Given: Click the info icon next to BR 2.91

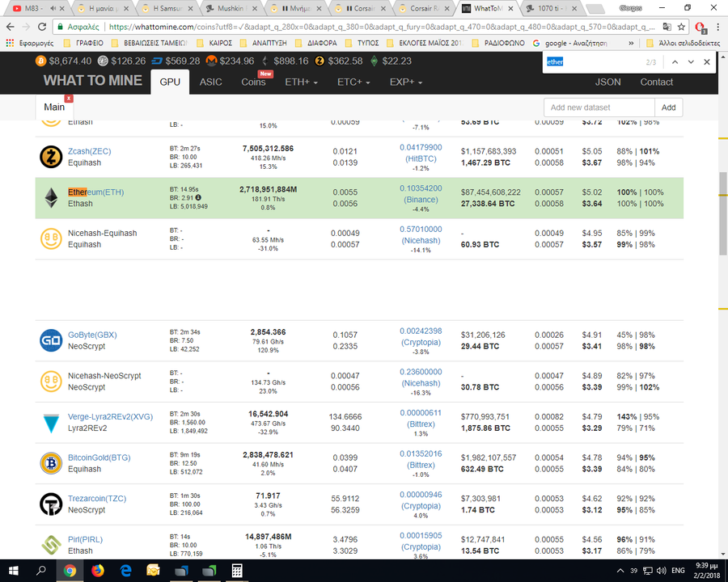Looking at the screenshot, I should pyautogui.click(x=198, y=198).
